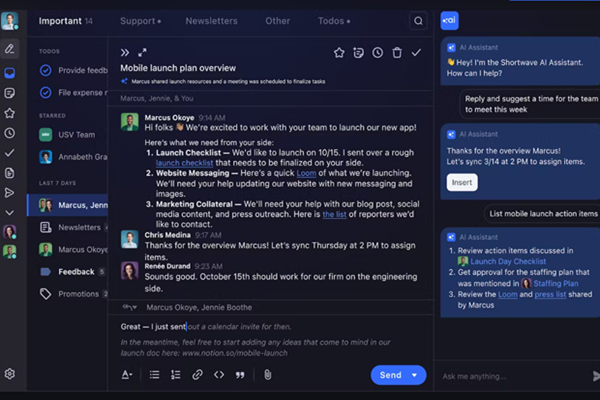
Task: Add the thread to todos with the checklist icon
Action: (359, 53)
